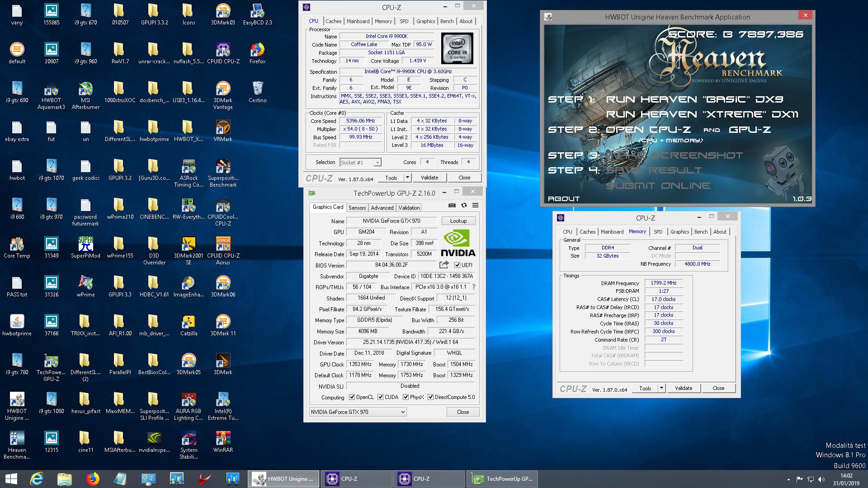Click the GPU-Z screenshot camera icon
This screenshot has width=868, height=488.
tap(452, 205)
